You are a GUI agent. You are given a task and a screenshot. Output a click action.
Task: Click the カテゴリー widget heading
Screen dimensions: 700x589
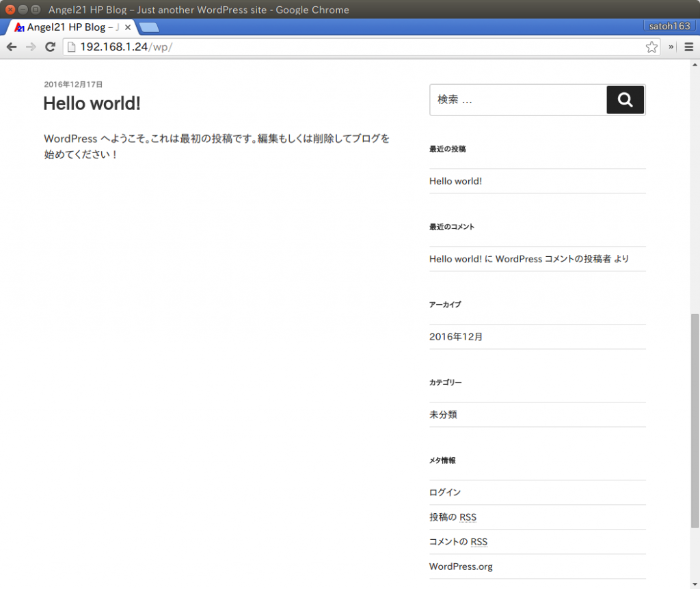[446, 383]
